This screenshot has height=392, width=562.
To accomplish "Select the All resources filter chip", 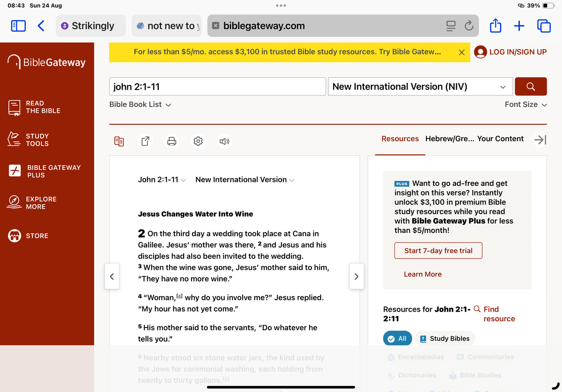I will 397,339.
